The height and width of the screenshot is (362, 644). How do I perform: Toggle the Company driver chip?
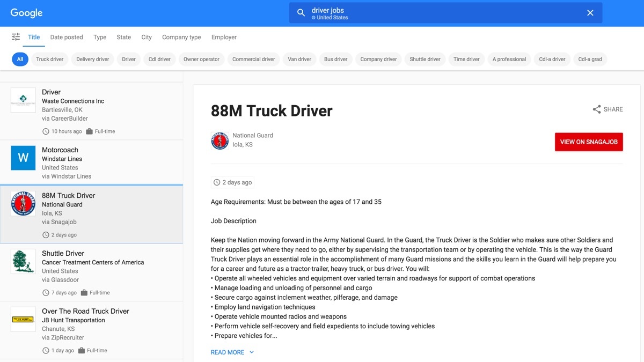378,59
